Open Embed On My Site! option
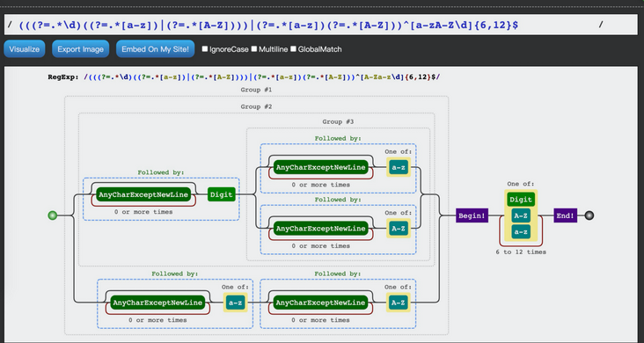This screenshot has width=644, height=343. [x=155, y=49]
